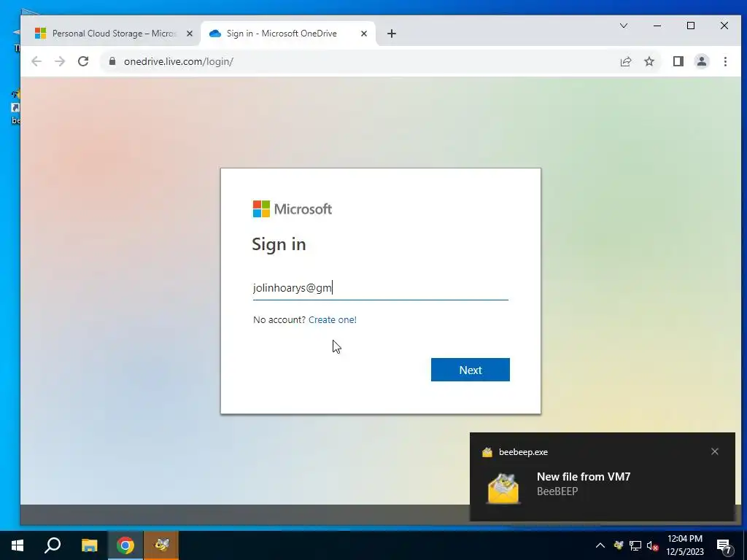The height and width of the screenshot is (560, 747).
Task: Open the tab search chevron
Action: (x=624, y=26)
